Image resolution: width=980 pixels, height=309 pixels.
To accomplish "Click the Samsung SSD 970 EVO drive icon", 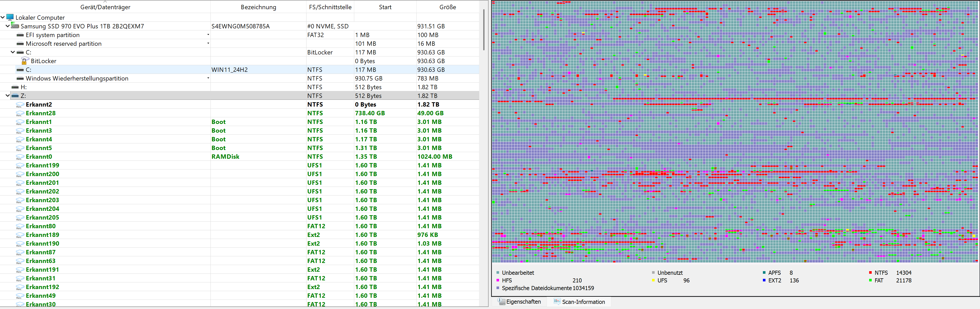I will pos(15,26).
